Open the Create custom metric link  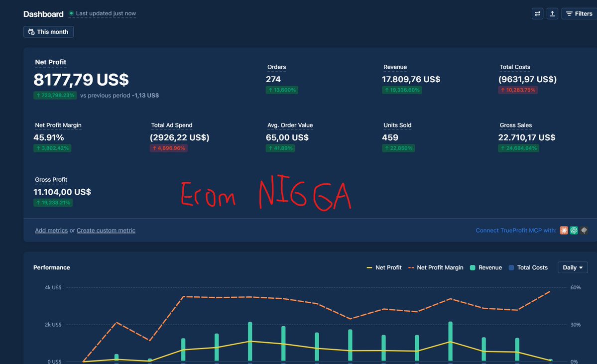tap(106, 231)
